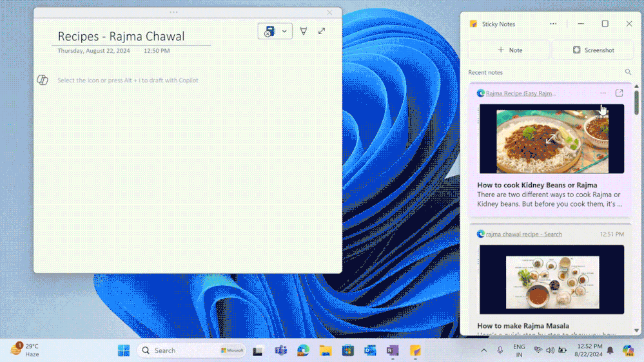Open the rajma chawal recipe - Search link
Screen dimensions: 644x362
523,234
